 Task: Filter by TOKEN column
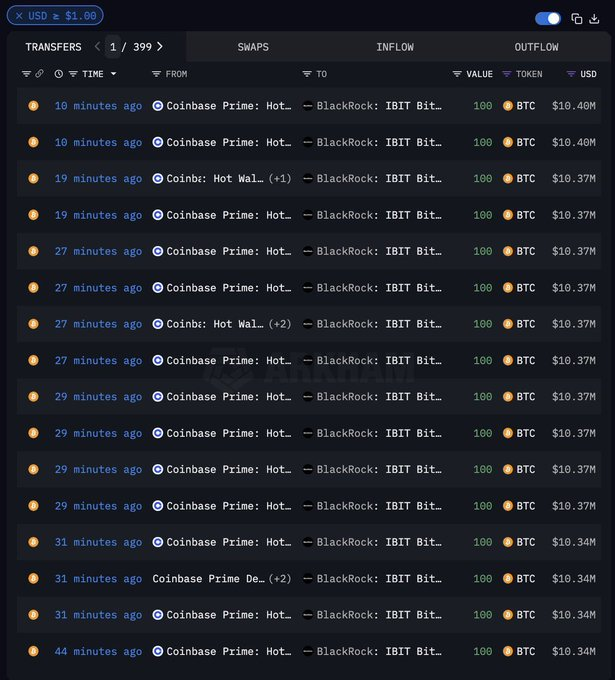[x=507, y=74]
